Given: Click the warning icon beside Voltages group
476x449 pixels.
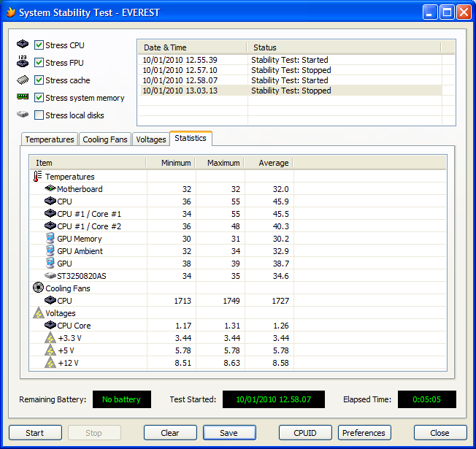Looking at the screenshot, I should [x=38, y=313].
